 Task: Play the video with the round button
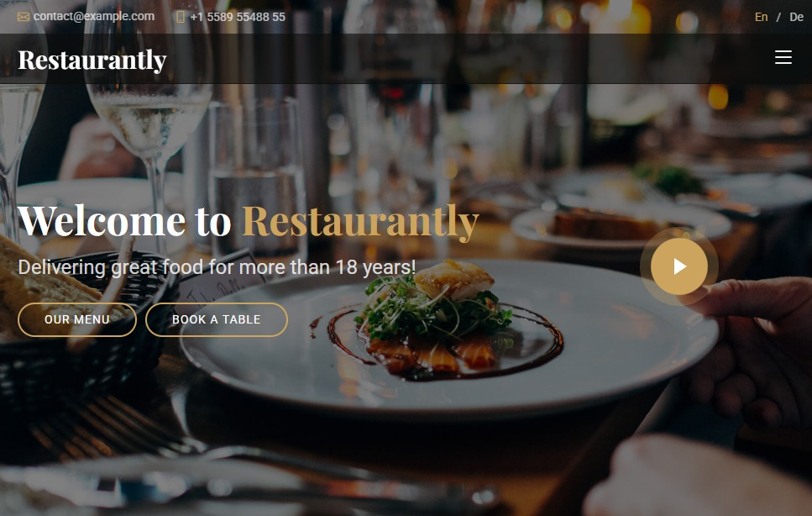point(679,266)
